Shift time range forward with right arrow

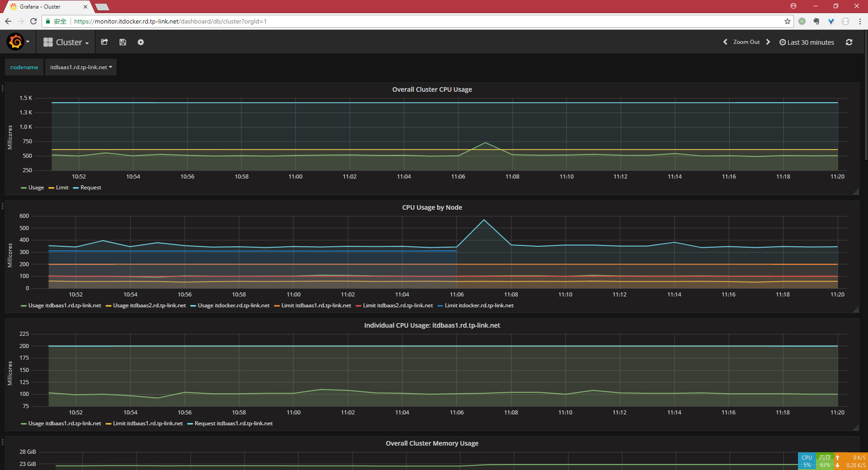pyautogui.click(x=768, y=42)
